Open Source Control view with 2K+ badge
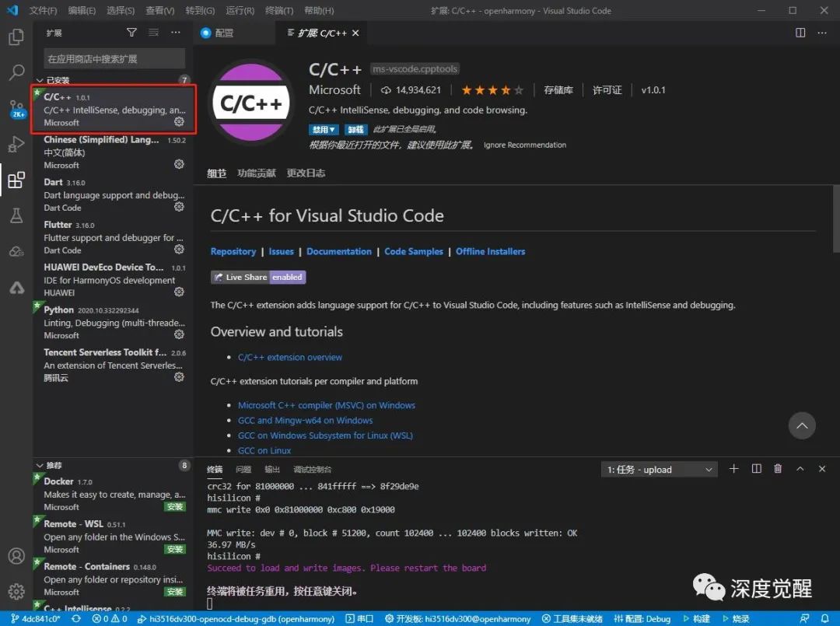This screenshot has width=840, height=626. tap(16, 109)
